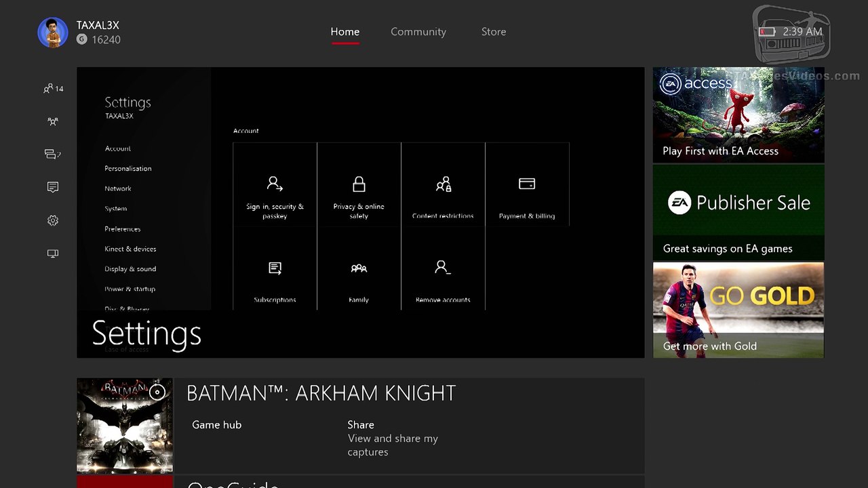The image size is (868, 488).
Task: Select System in Settings list
Action: click(116, 209)
